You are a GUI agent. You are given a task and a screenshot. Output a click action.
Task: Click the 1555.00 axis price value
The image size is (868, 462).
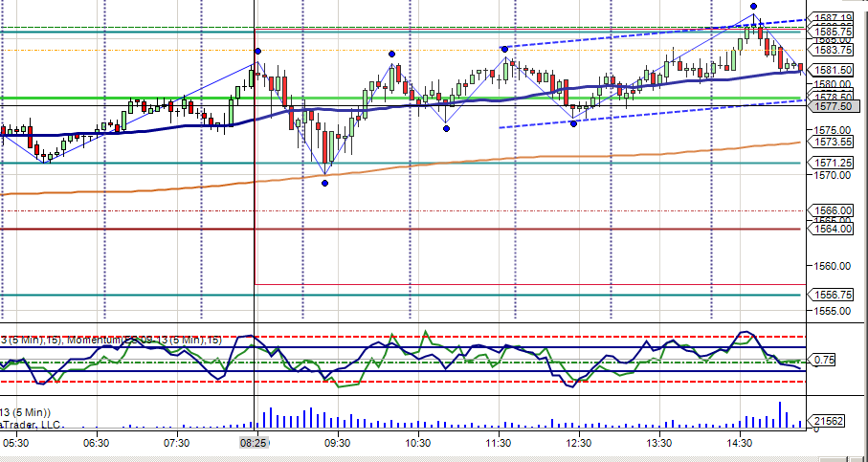pos(832,311)
